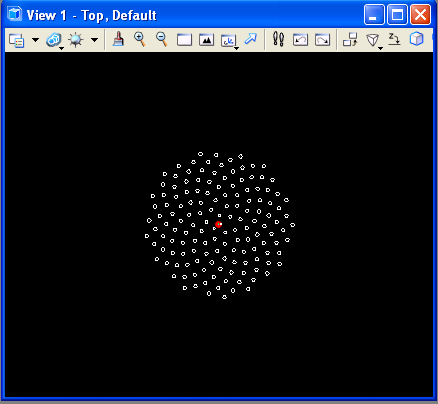Click the Copy View icon

[x=350, y=40]
